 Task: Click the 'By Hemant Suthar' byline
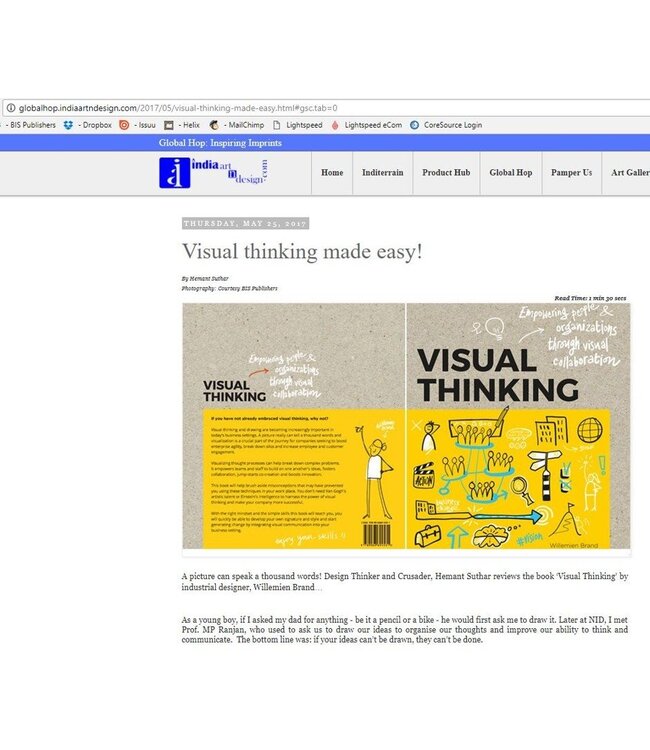[x=205, y=278]
